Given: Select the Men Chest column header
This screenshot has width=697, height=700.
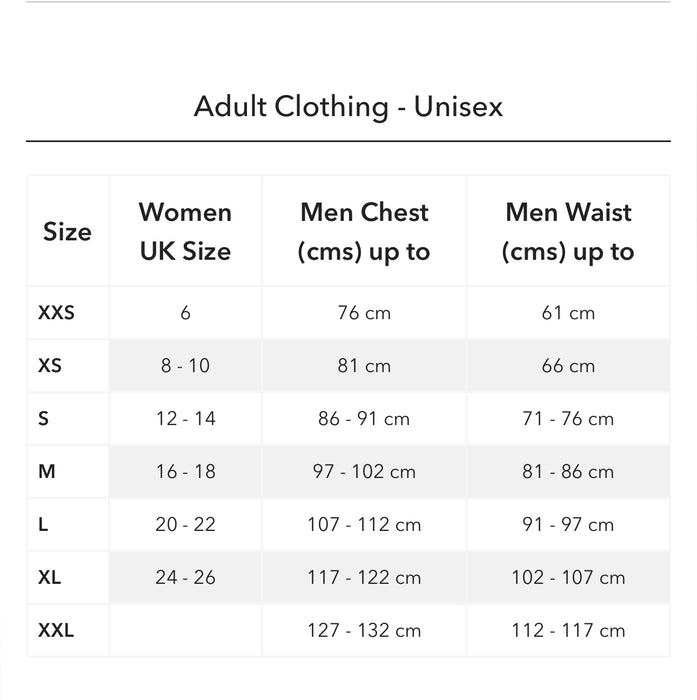Looking at the screenshot, I should tap(364, 232).
